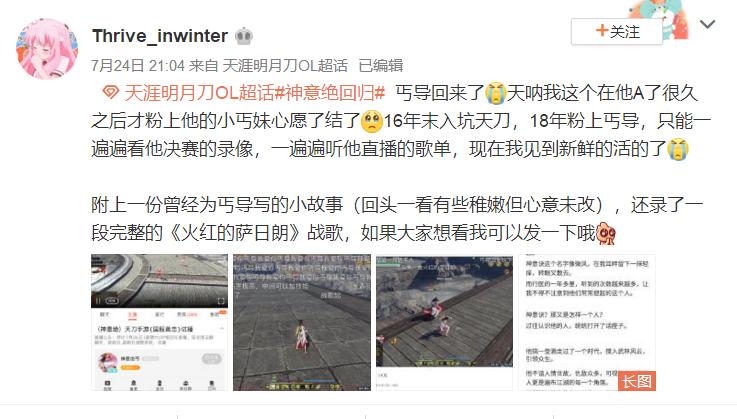The width and height of the screenshot is (737, 419).
Task: Open the super topic diamond icon
Action: point(111,92)
